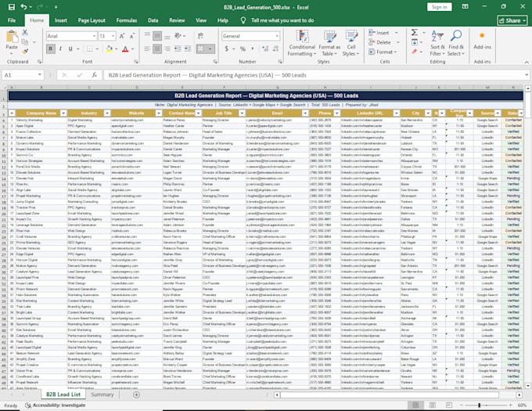
Task: Toggle Wrap Text
Action: pyautogui.click(x=200, y=36)
